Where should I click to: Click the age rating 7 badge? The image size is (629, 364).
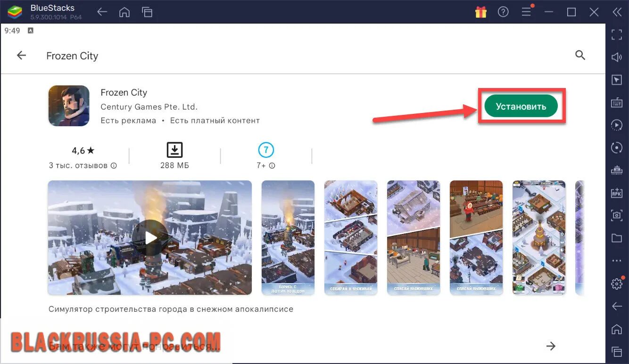(x=266, y=150)
